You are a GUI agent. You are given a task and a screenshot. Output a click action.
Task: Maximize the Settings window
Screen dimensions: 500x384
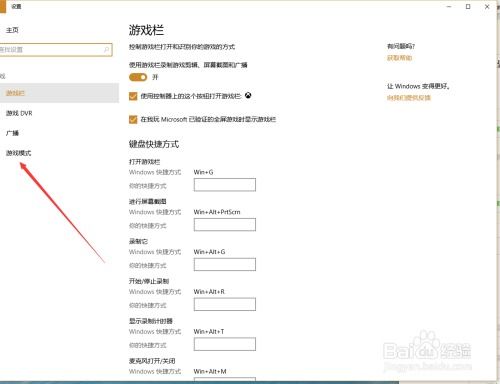468,6
